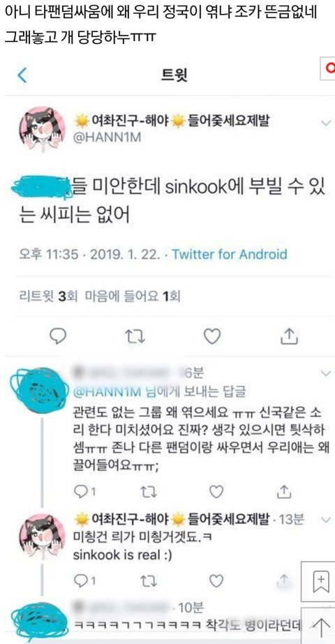Like the sinkook is real reply
Screen dimensions: 335x644
point(216,581)
